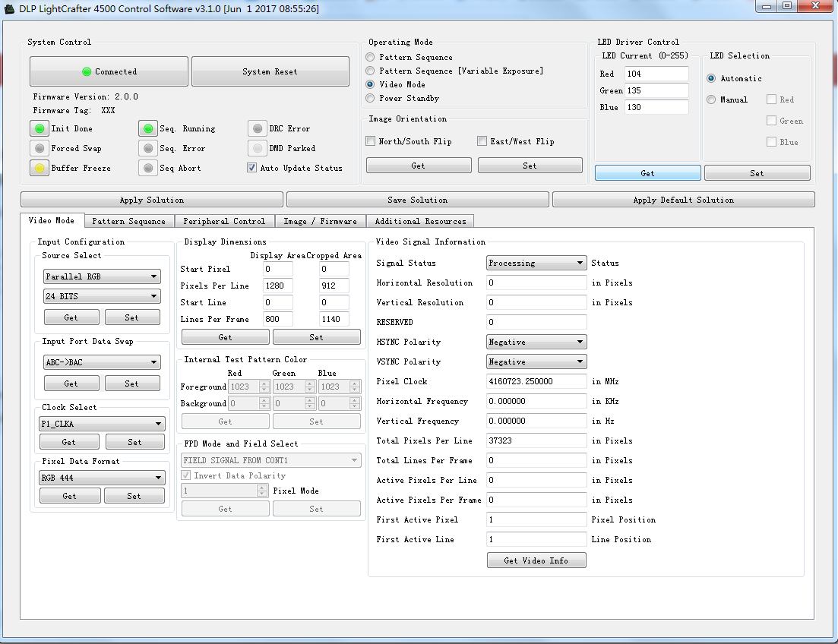Select Pattern Sequence operating mode
The width and height of the screenshot is (838, 644).
tap(370, 58)
